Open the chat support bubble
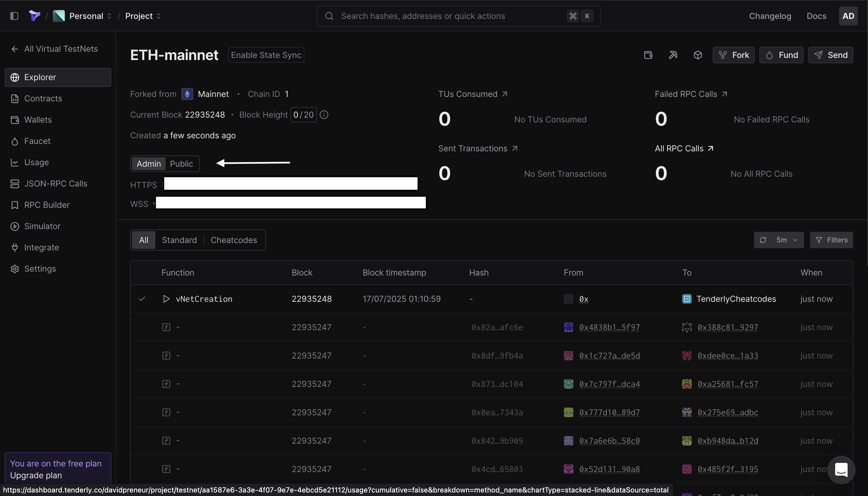Screen dimensions: 868x496 (x=841, y=470)
